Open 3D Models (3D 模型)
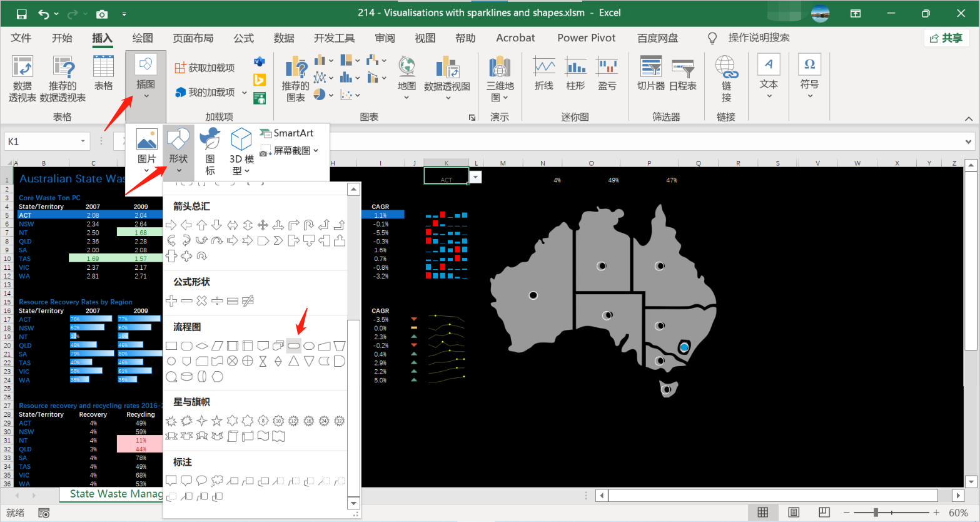The width and height of the screenshot is (980, 522). point(241,151)
